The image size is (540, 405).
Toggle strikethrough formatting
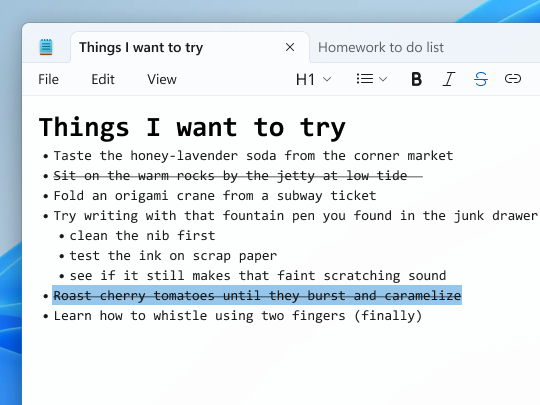click(x=481, y=79)
